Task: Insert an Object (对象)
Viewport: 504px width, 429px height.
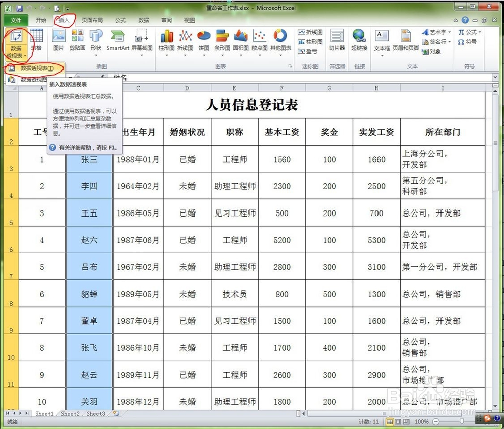Action: click(431, 51)
